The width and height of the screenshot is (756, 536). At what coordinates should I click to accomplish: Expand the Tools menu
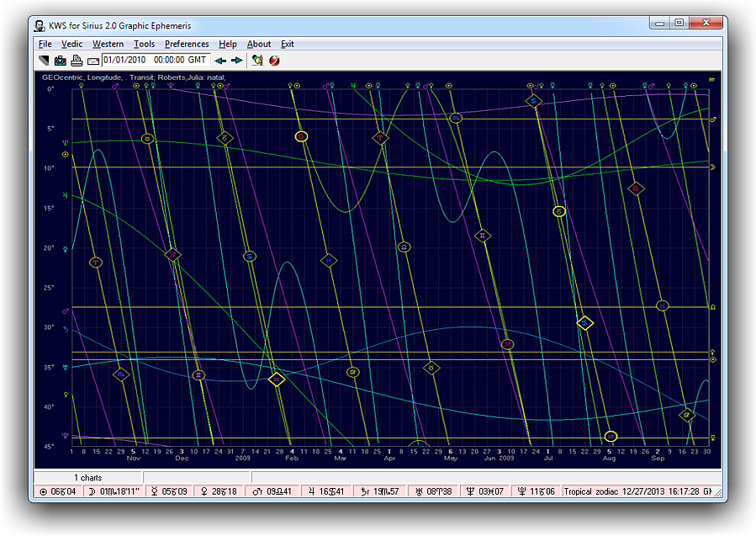144,44
